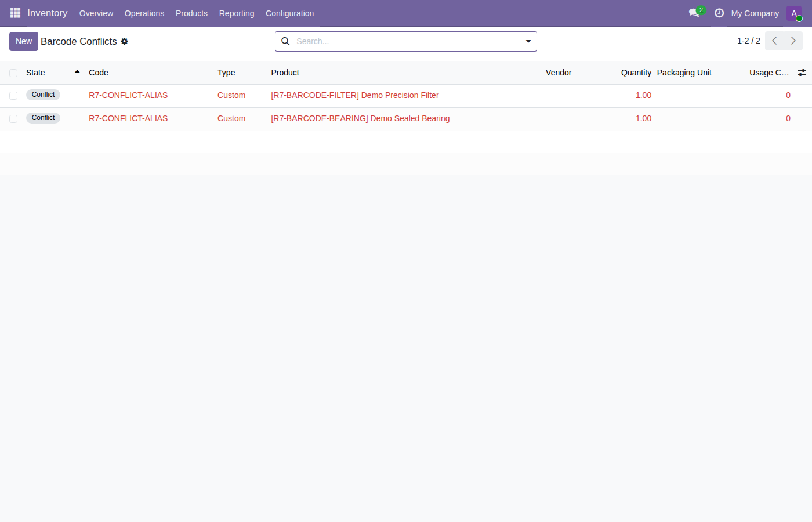Click the New button
Screen dimensions: 812x522
click(24, 41)
